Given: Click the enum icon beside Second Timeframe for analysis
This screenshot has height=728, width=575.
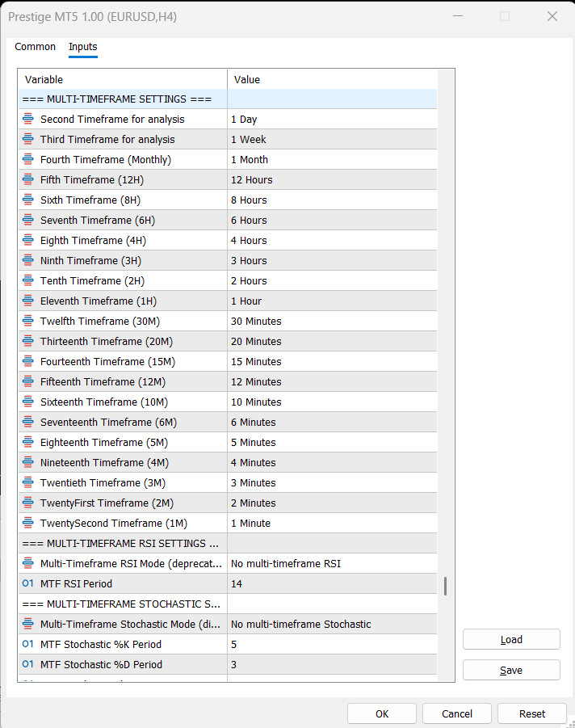Looking at the screenshot, I should [x=27, y=119].
